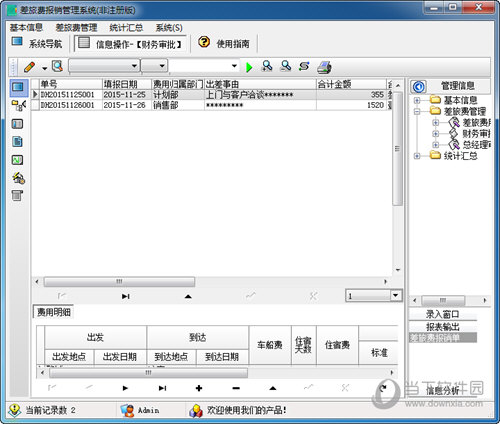
Task: Click the tree structure icon in left sidebar
Action: click(x=19, y=106)
